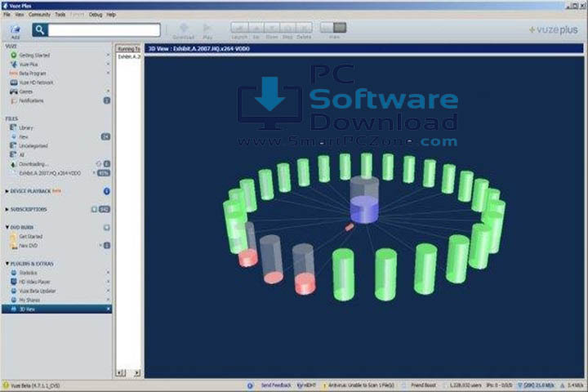This screenshot has height=392, width=588.
Task: Click the New files count badge
Action: tap(105, 137)
